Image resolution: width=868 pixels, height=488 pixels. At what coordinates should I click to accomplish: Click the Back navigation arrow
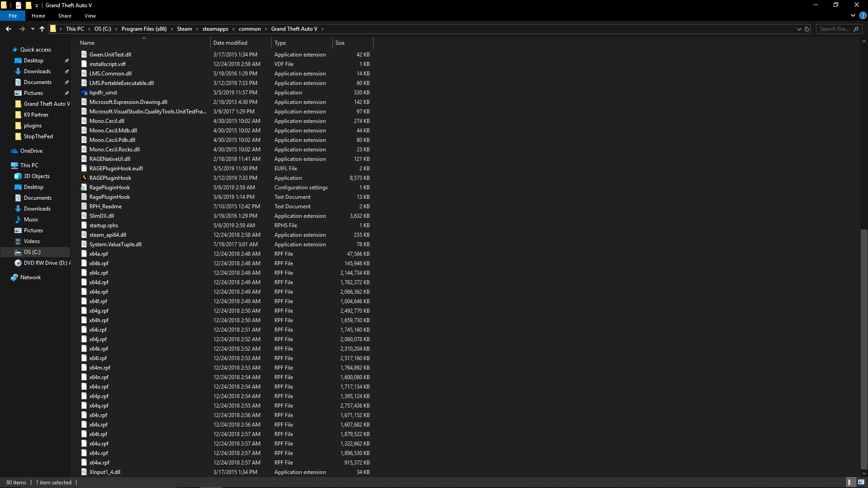pos(9,29)
